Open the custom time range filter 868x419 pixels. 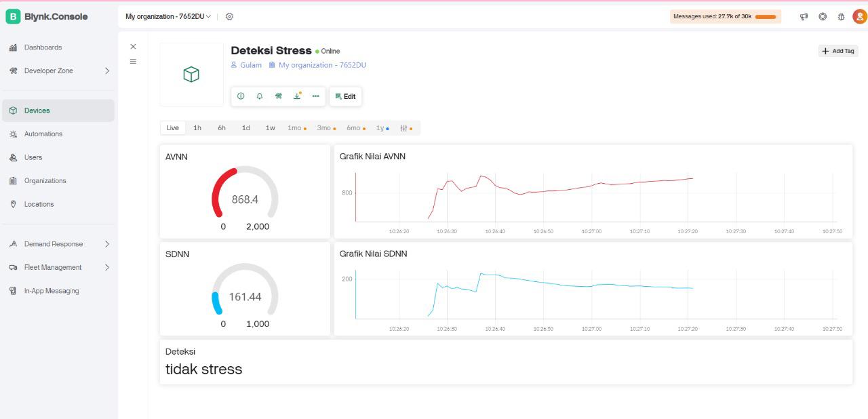coord(406,128)
